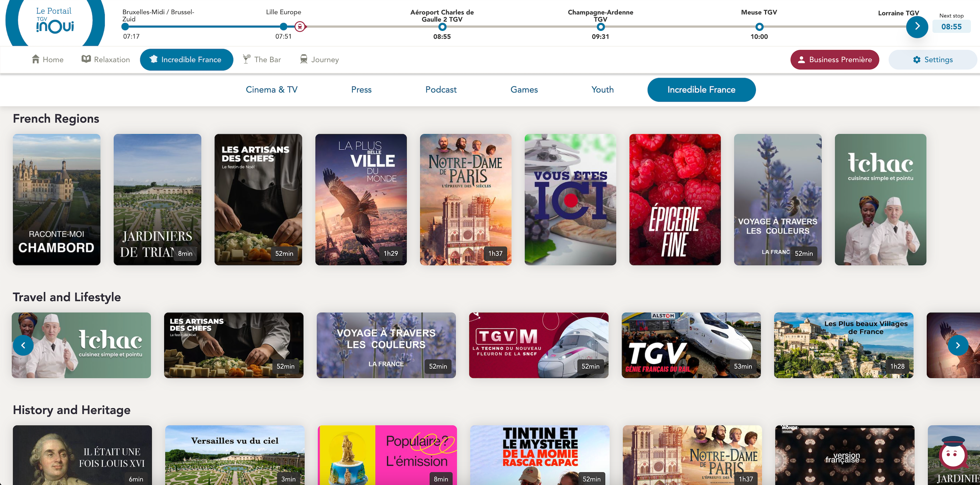Viewport: 980px width, 485px height.
Task: Click the Settings gear icon
Action: [917, 60]
